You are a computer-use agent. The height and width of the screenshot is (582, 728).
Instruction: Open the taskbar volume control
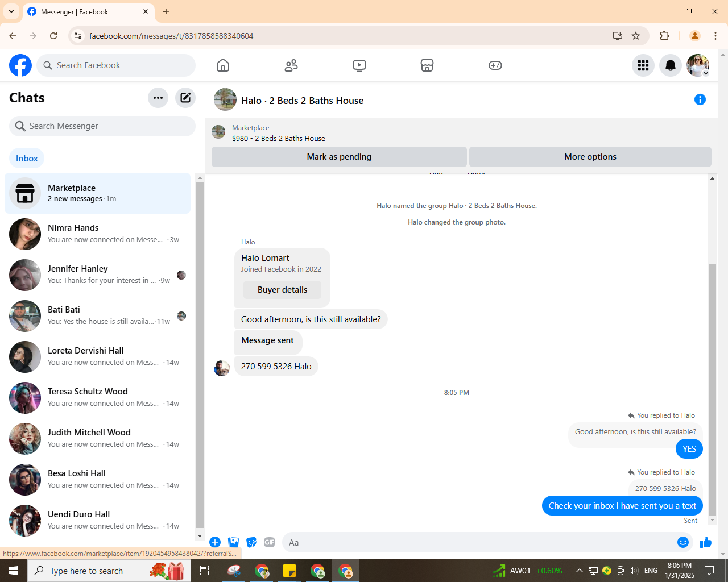pos(634,571)
